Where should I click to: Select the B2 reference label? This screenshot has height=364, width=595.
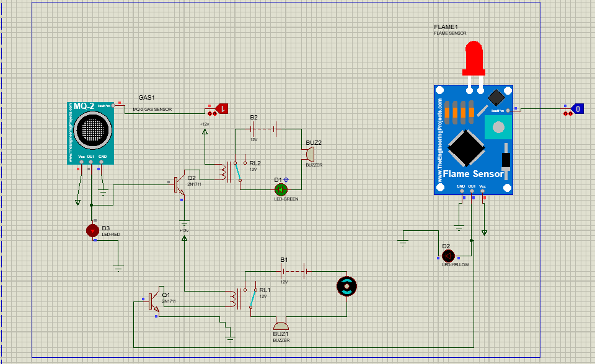coord(254,118)
